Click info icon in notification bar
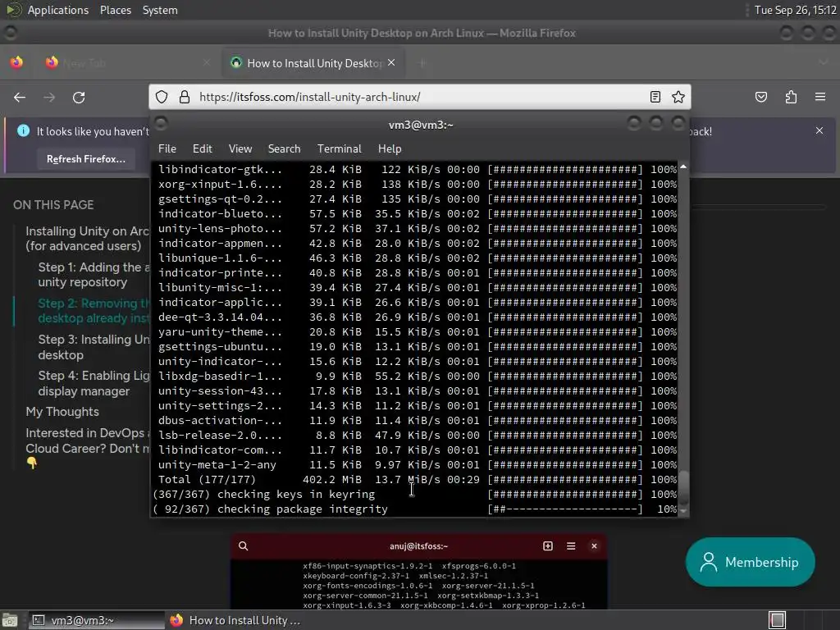Viewport: 840px width, 630px height. 23,130
